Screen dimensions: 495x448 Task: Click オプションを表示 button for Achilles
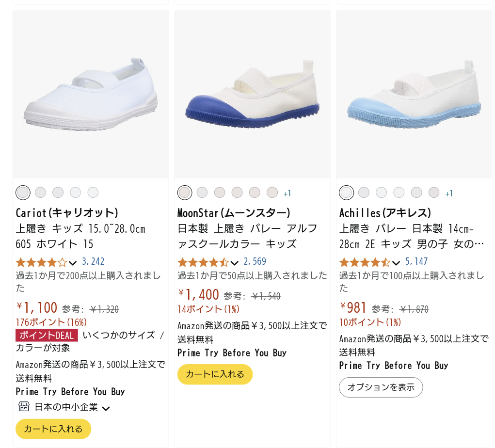coord(381,387)
